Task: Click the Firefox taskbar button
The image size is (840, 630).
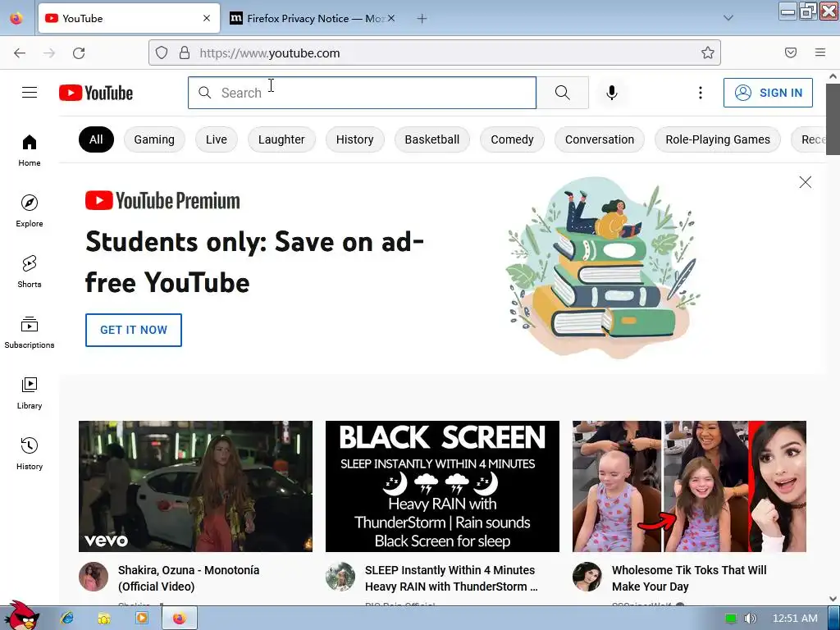Action: point(179,619)
